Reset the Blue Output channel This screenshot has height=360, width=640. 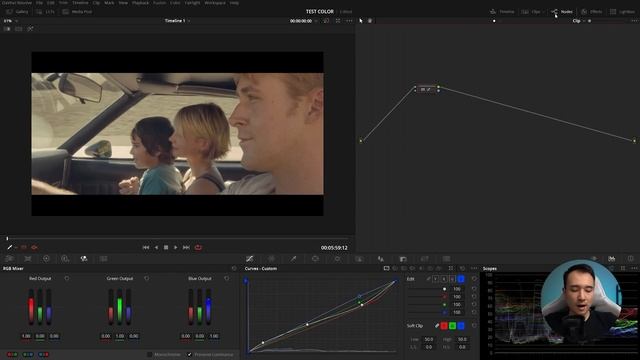point(227,278)
